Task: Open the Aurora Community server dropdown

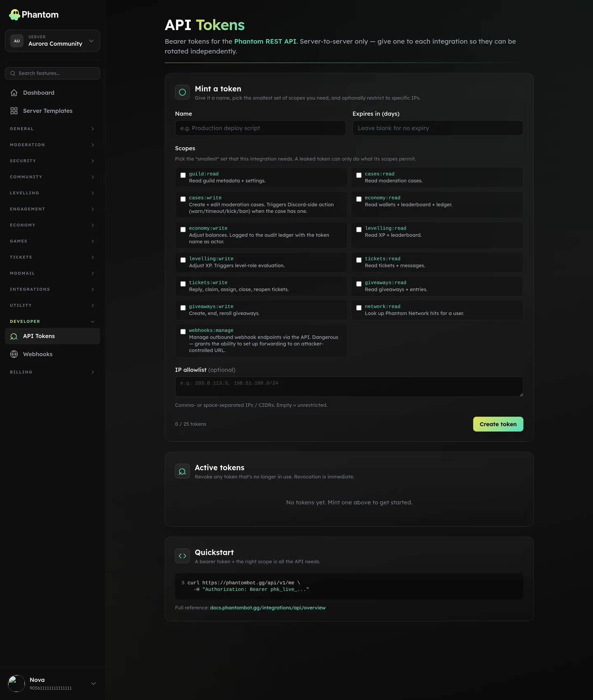Action: tap(52, 41)
